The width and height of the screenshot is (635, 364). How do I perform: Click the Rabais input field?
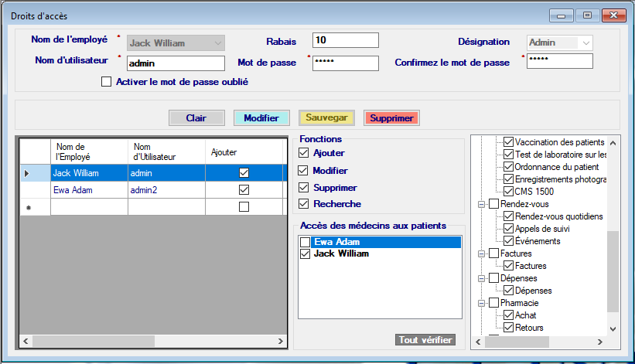(x=345, y=40)
